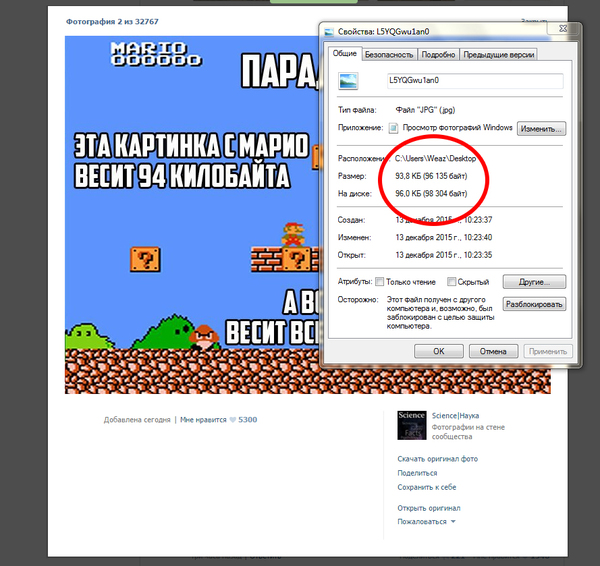Select the 'Предыдущие версии' tab
600x566 pixels.
click(499, 56)
